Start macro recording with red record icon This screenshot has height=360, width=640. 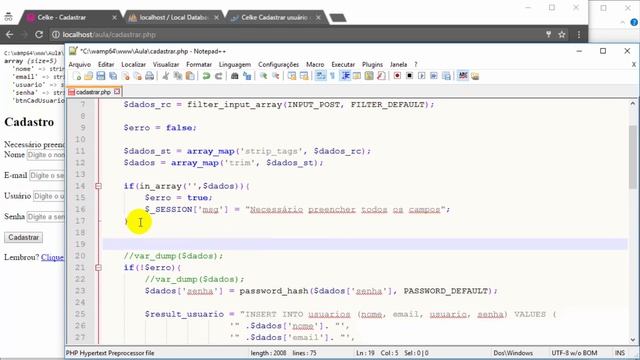click(397, 76)
